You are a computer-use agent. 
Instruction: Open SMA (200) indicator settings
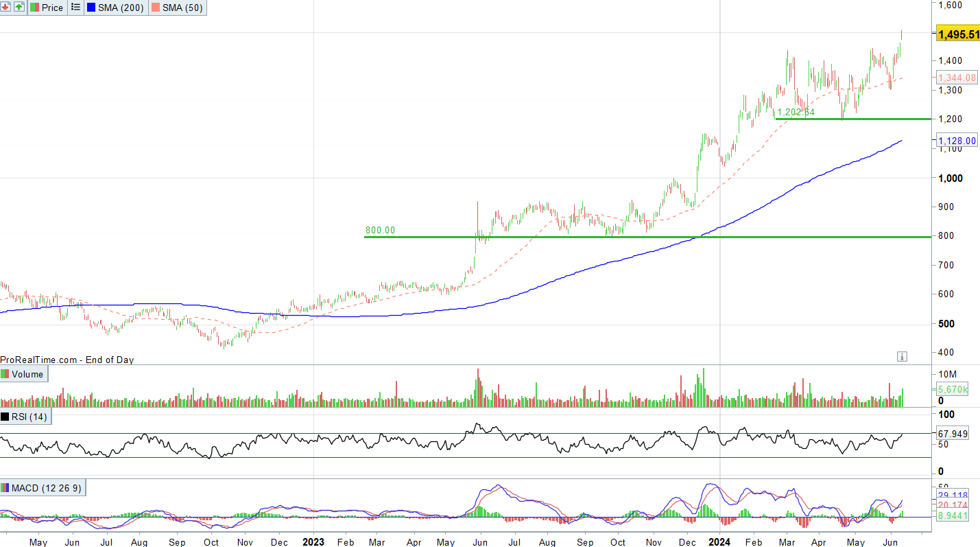(x=121, y=8)
